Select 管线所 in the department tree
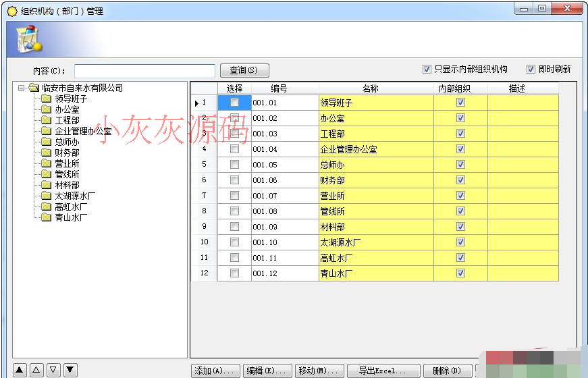This screenshot has width=588, height=378. [x=67, y=174]
